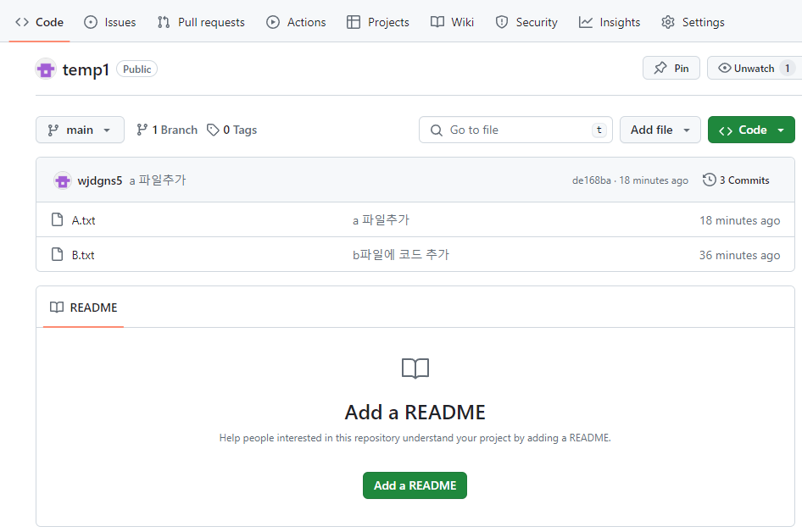Open latest commit message a 파일추가 in header
This screenshot has width=802, height=532.
(x=158, y=180)
